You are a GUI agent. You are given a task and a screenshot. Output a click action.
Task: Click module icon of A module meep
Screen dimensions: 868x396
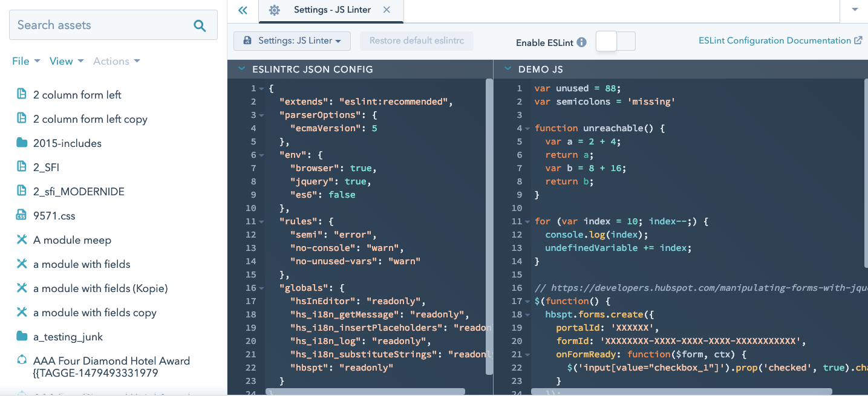pyautogui.click(x=22, y=239)
